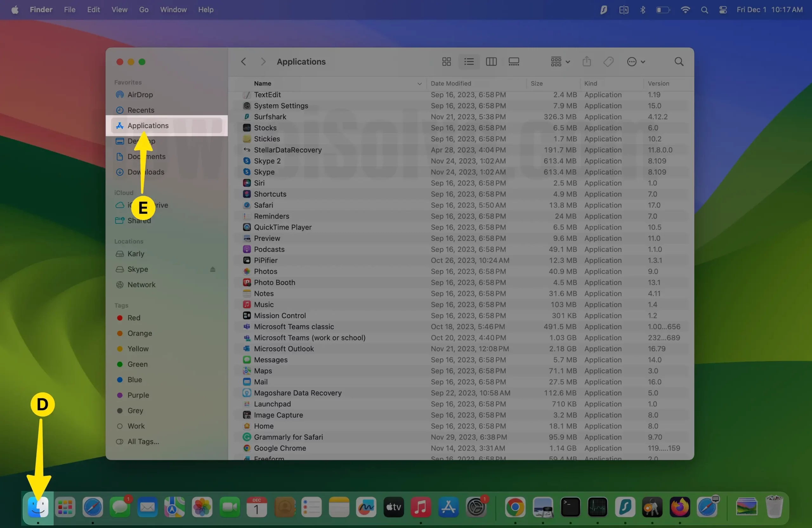Open Launchpad from the Dock
The height and width of the screenshot is (528, 812).
pyautogui.click(x=65, y=507)
